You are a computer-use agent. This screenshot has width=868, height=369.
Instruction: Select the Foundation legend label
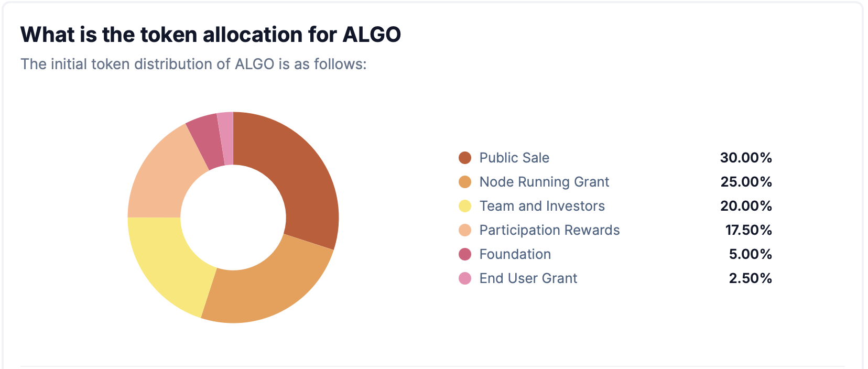coord(515,254)
